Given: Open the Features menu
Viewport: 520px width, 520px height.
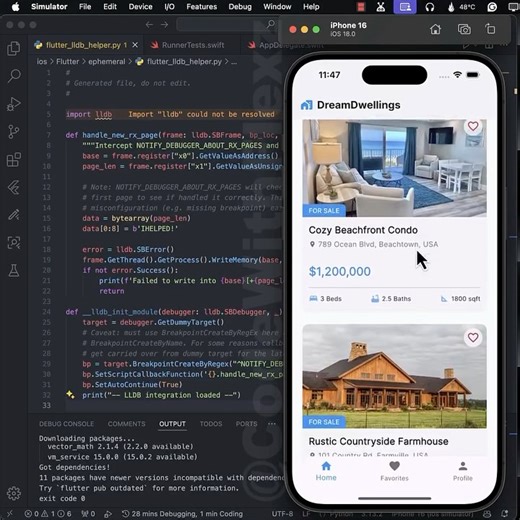Looking at the screenshot, I should [201, 7].
